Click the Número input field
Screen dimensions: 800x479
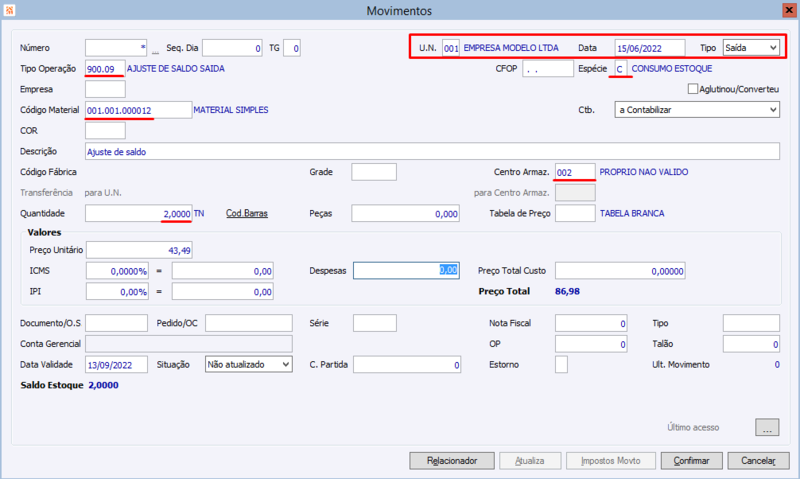(x=116, y=48)
